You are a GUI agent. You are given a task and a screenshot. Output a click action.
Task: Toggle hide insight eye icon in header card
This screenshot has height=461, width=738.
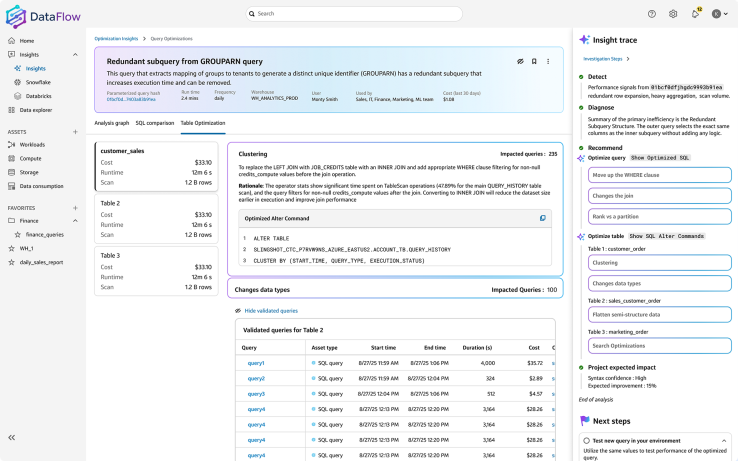520,61
